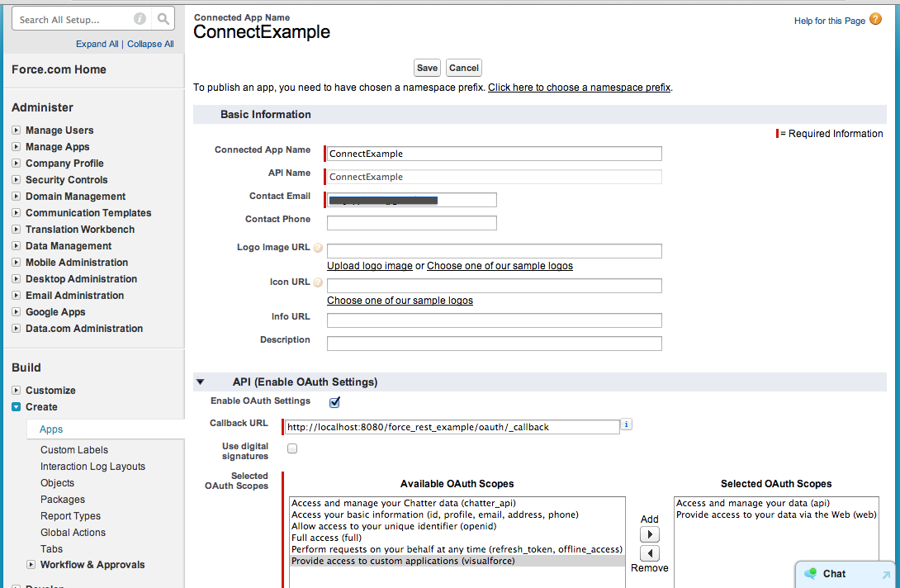Click the Cancel button
The height and width of the screenshot is (588, 900).
coord(464,68)
